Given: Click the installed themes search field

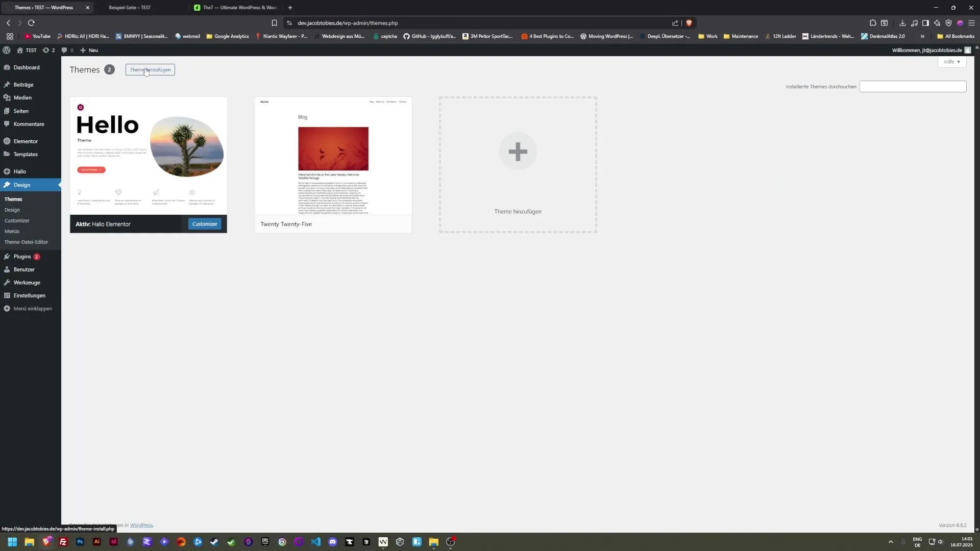Looking at the screenshot, I should point(913,86).
